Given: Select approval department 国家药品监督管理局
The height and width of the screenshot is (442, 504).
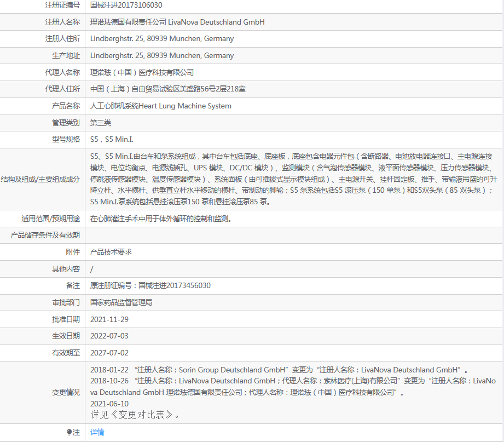Looking at the screenshot, I should click(x=121, y=302).
